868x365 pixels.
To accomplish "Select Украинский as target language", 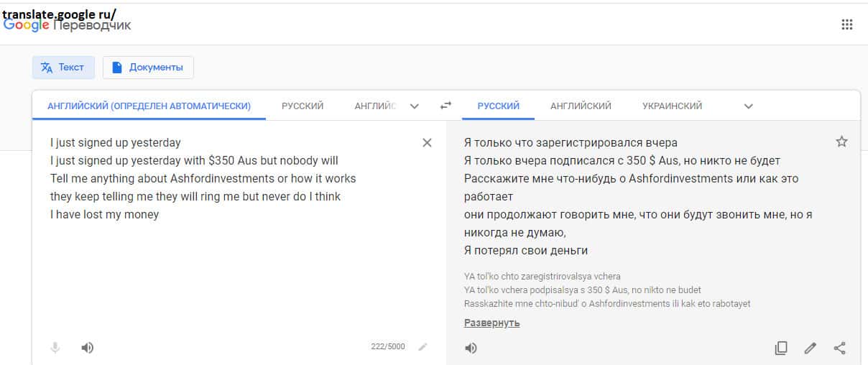I will [x=672, y=106].
